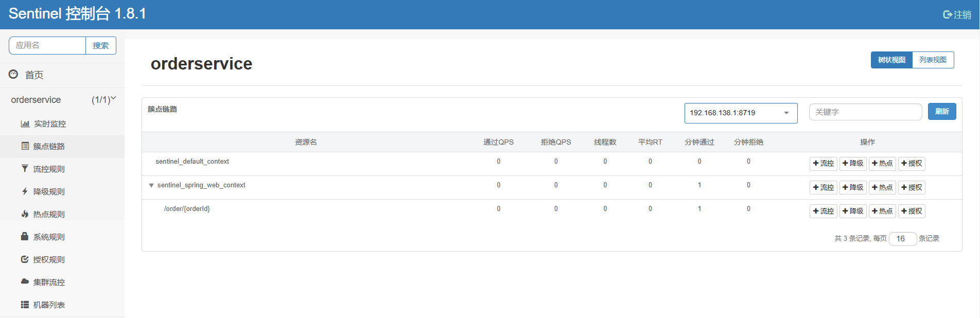Add 授权 rule for sentinel_spring_web_context
This screenshot has height=318, width=980.
(x=912, y=187)
